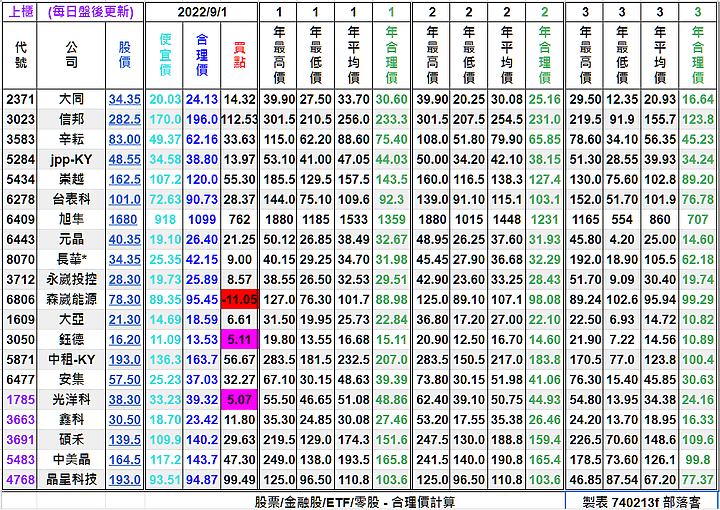
Task: Open the 28.30 price link for 永崴投控
Action: coord(124,279)
